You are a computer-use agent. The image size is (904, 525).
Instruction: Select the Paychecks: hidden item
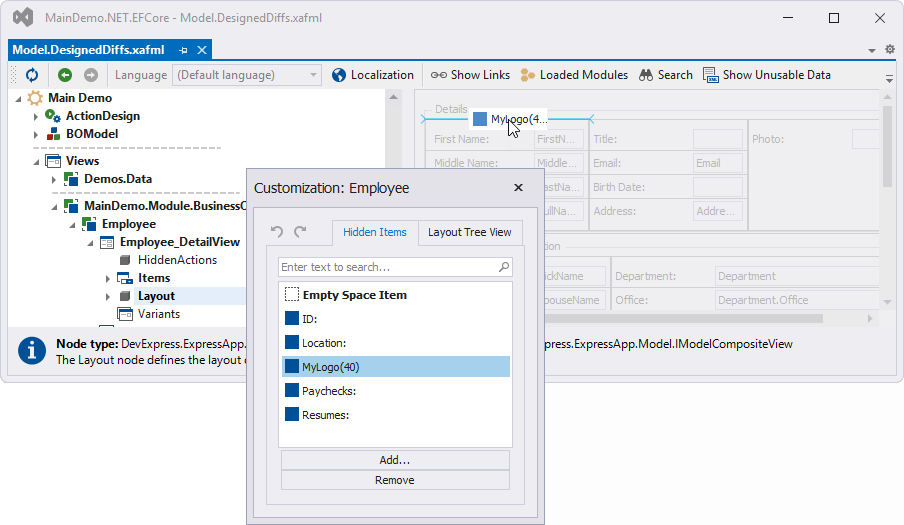pos(329,391)
